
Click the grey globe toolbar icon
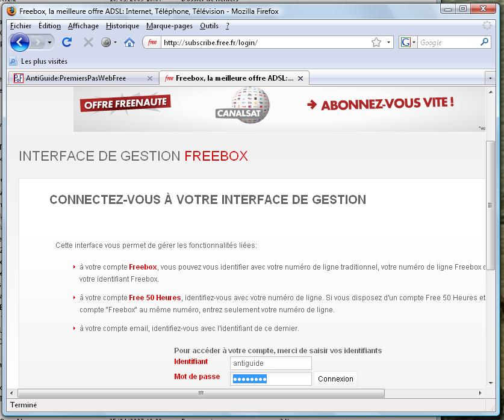click(x=106, y=42)
